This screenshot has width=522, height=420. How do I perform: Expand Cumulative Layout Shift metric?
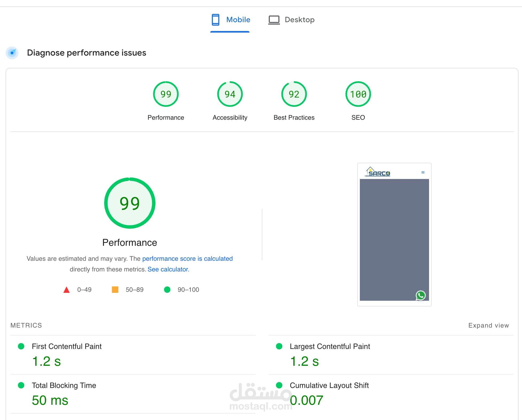tap(329, 386)
